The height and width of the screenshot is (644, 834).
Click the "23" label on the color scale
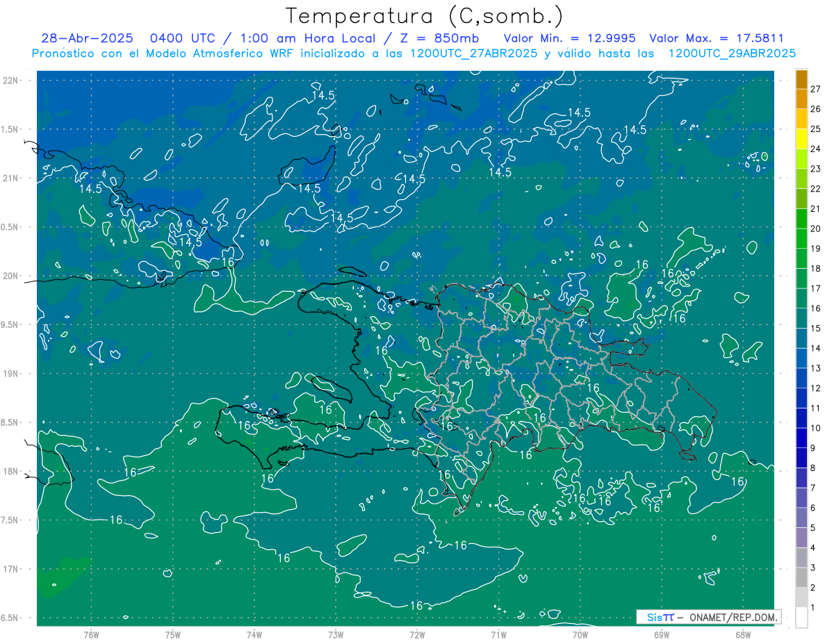[x=816, y=169]
